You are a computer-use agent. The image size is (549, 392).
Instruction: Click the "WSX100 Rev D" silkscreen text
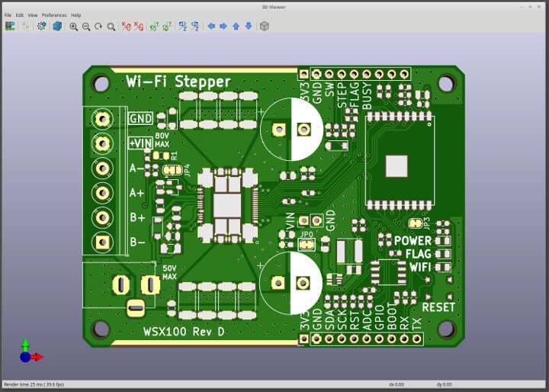pyautogui.click(x=184, y=332)
